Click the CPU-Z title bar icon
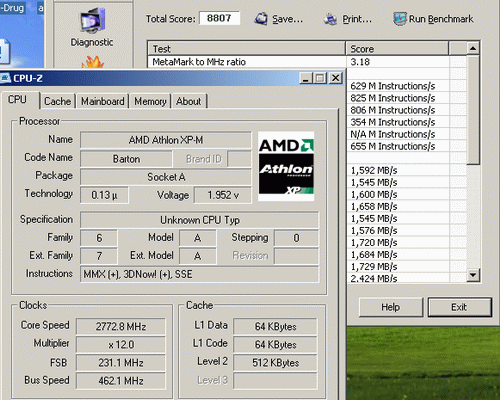 [5, 78]
